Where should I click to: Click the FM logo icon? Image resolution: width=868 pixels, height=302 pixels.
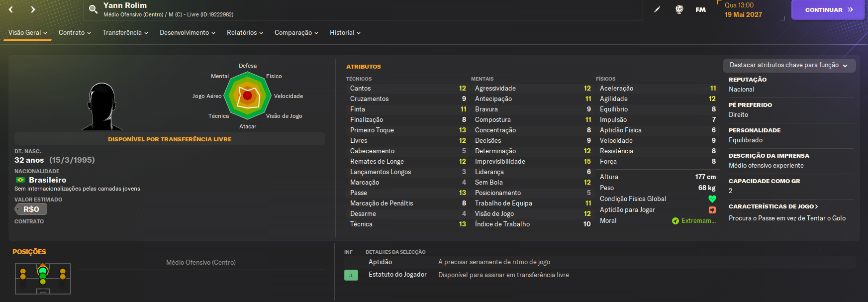pos(700,9)
